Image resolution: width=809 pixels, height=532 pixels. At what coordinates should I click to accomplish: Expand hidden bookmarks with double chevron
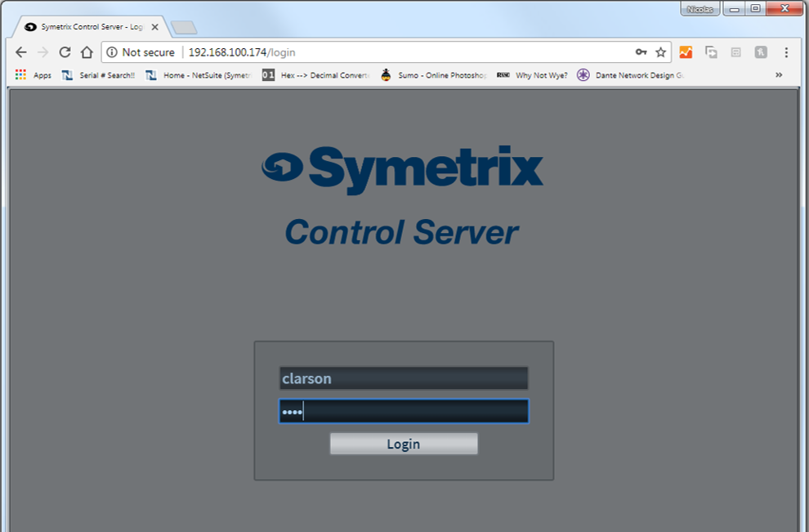point(779,75)
